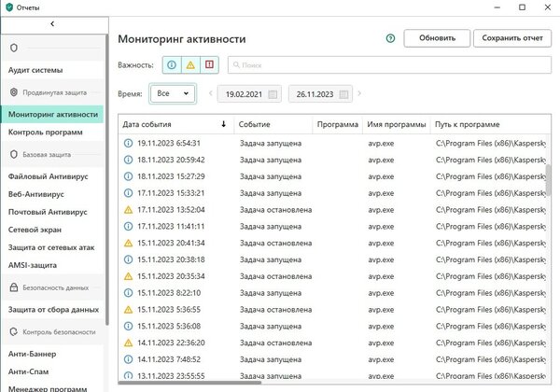Screen dimensions: 560x392
Task: Click info icon of 15.11.2023 5:36:08 row
Action: click(x=128, y=327)
